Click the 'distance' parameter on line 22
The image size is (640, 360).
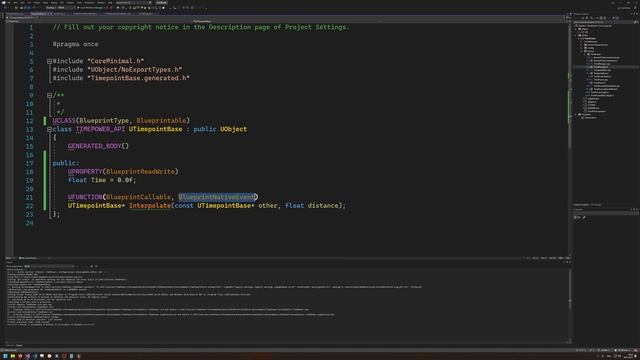point(323,206)
